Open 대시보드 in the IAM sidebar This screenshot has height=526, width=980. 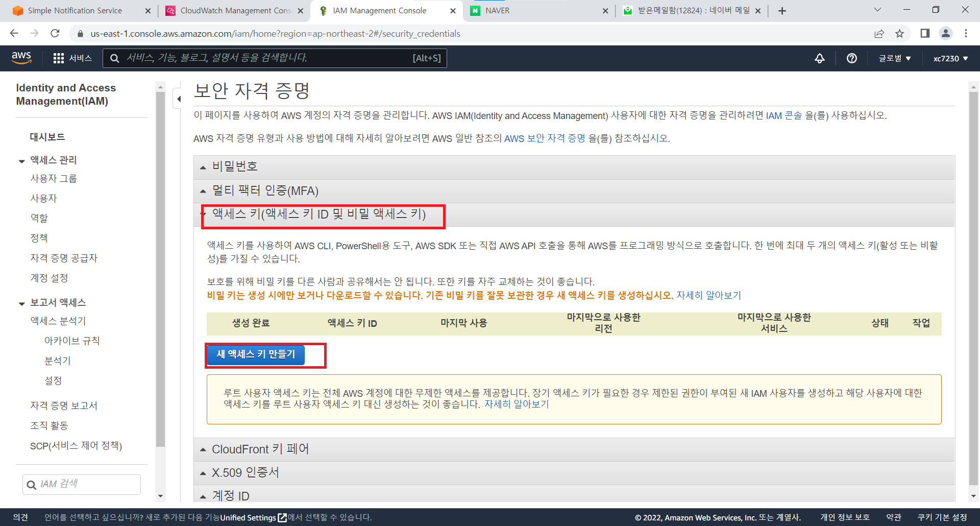click(47, 137)
